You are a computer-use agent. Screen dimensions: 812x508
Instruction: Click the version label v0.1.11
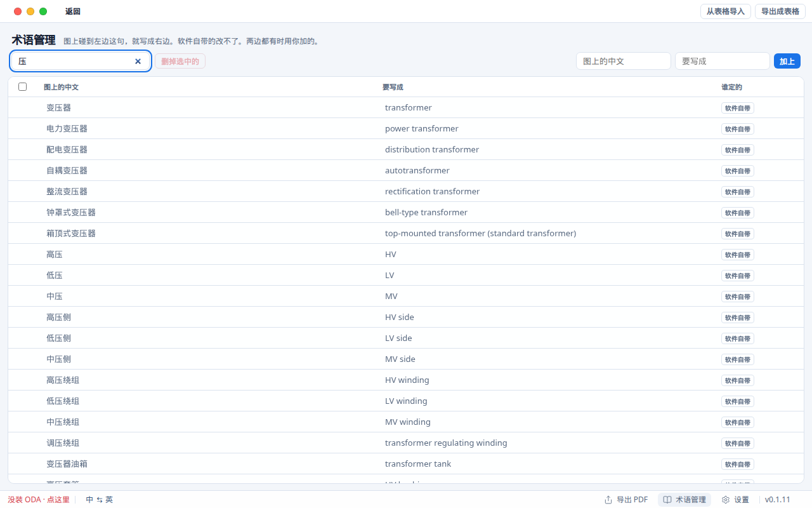[778, 500]
